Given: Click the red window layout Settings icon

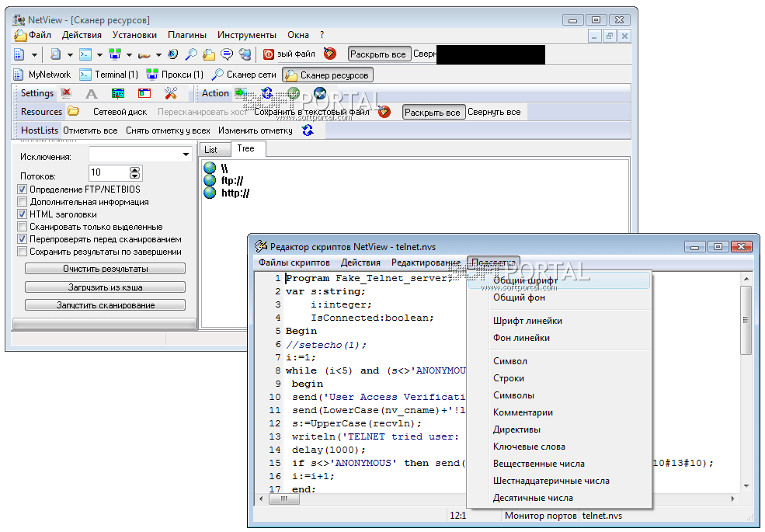Looking at the screenshot, I should (x=144, y=93).
